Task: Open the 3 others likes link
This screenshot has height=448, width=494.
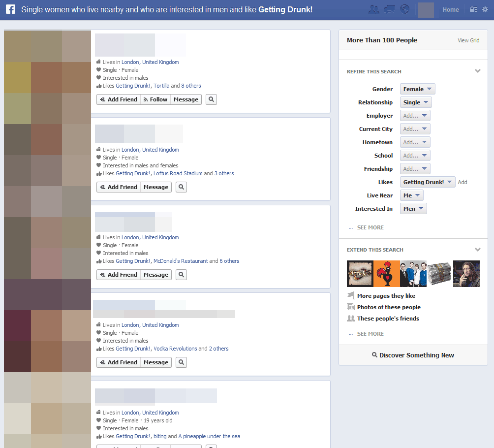Action: [224, 173]
